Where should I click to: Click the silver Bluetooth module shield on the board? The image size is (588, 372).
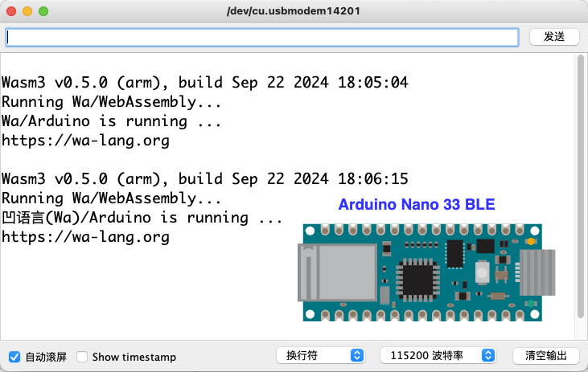338,272
